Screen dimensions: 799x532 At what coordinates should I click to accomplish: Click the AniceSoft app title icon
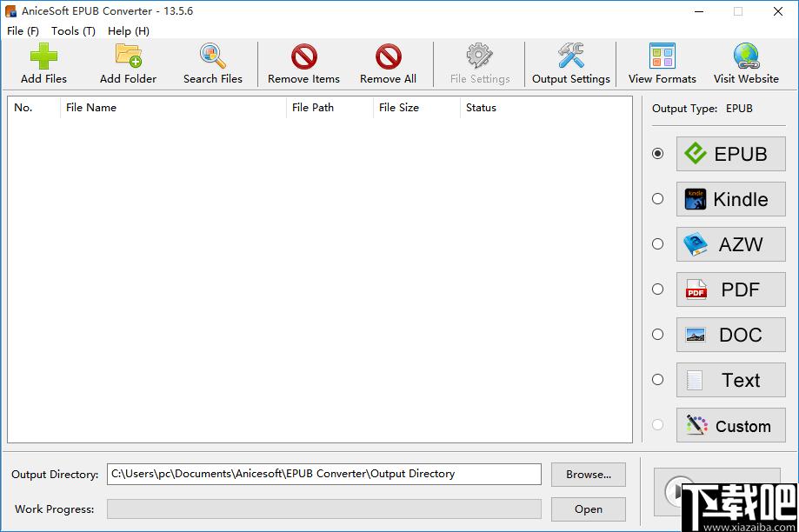(10, 10)
